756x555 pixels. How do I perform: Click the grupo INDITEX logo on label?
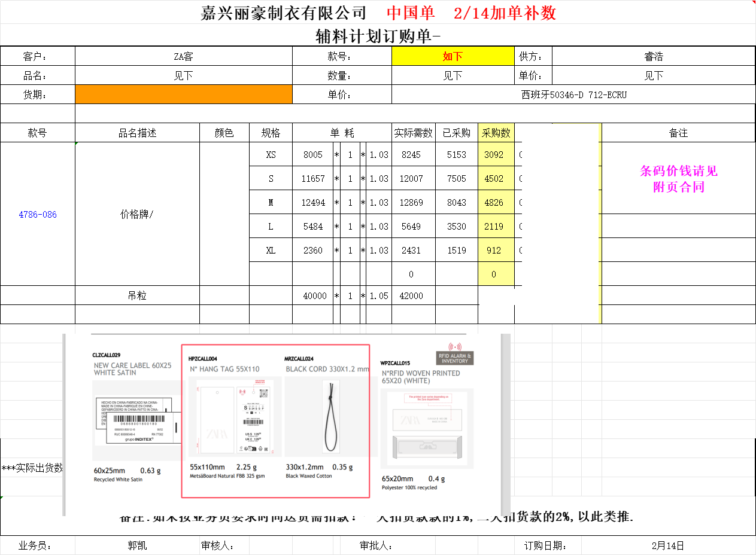tap(139, 439)
